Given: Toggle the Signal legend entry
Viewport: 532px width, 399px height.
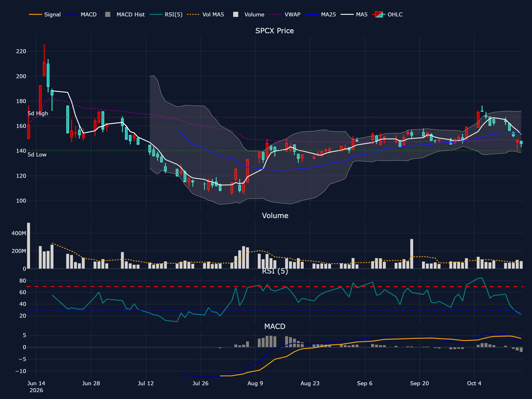Looking at the screenshot, I should point(45,14).
